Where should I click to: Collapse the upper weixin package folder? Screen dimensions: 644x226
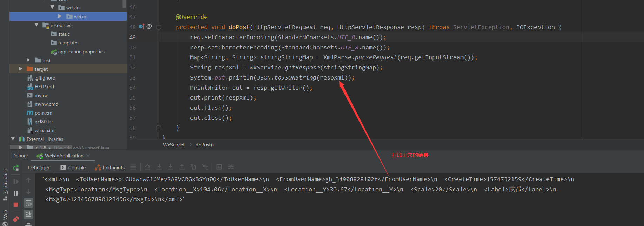pos(52,7)
